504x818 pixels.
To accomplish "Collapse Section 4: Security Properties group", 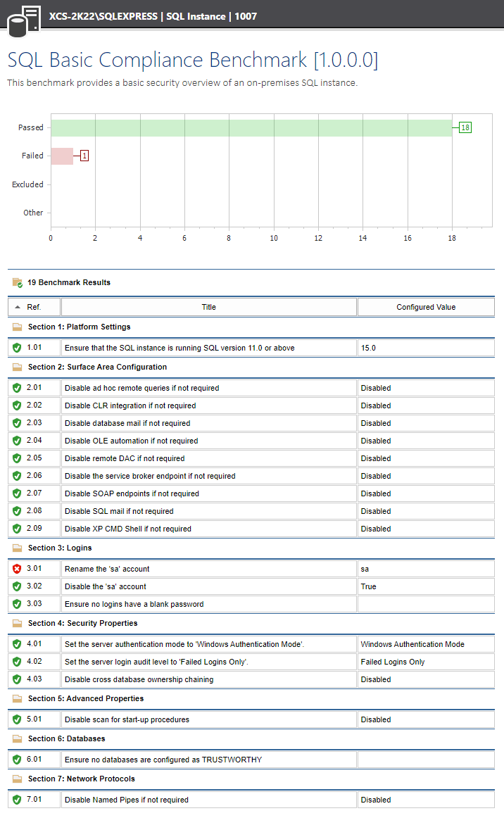I will click(82, 624).
